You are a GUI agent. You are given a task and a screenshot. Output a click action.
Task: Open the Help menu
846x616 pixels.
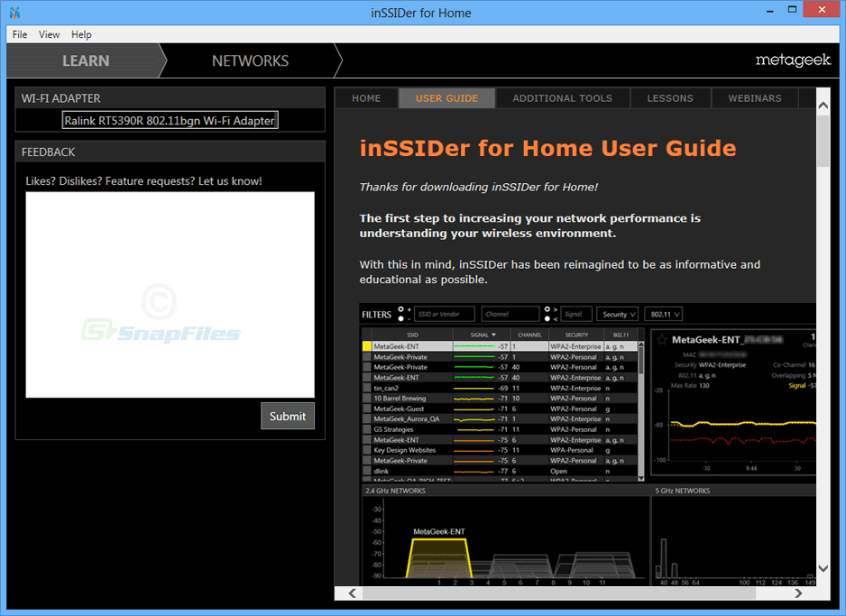pyautogui.click(x=81, y=34)
